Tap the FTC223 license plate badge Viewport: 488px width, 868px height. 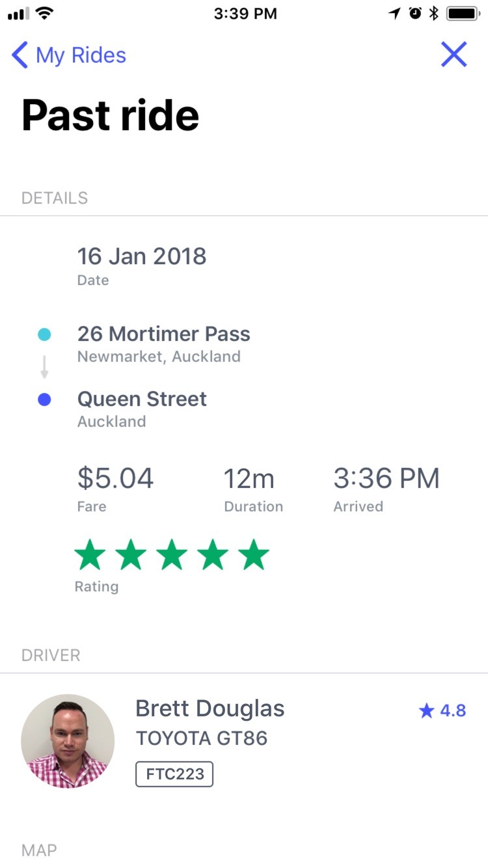coord(174,774)
